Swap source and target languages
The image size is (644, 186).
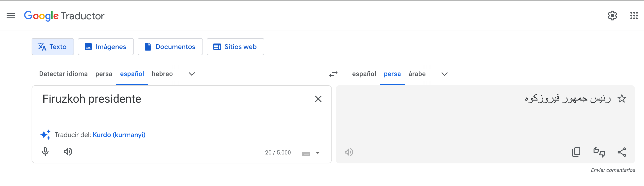coord(333,74)
